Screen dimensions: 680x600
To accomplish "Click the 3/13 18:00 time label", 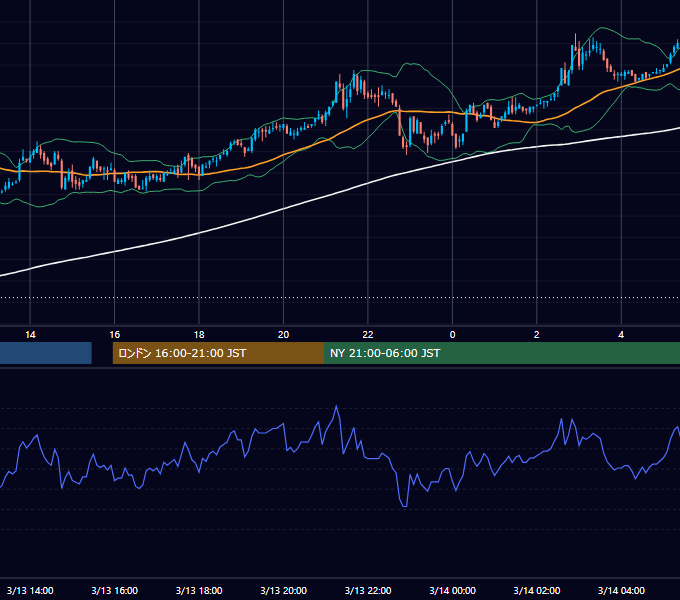I will (199, 590).
